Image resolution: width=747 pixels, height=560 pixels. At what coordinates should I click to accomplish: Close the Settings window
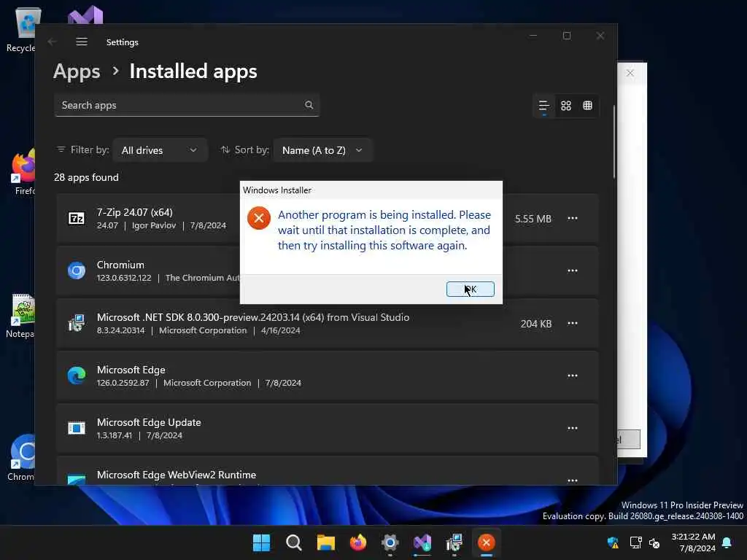(x=600, y=36)
